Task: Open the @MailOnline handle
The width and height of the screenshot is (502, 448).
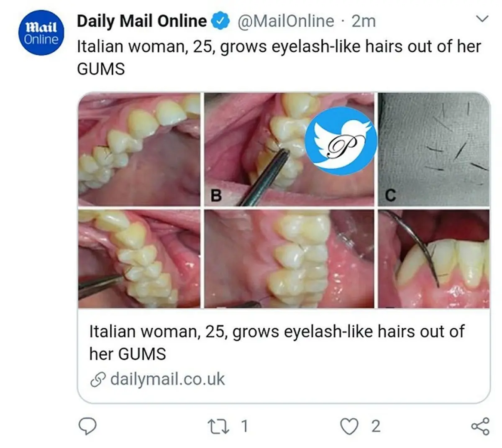Action: click(x=286, y=21)
